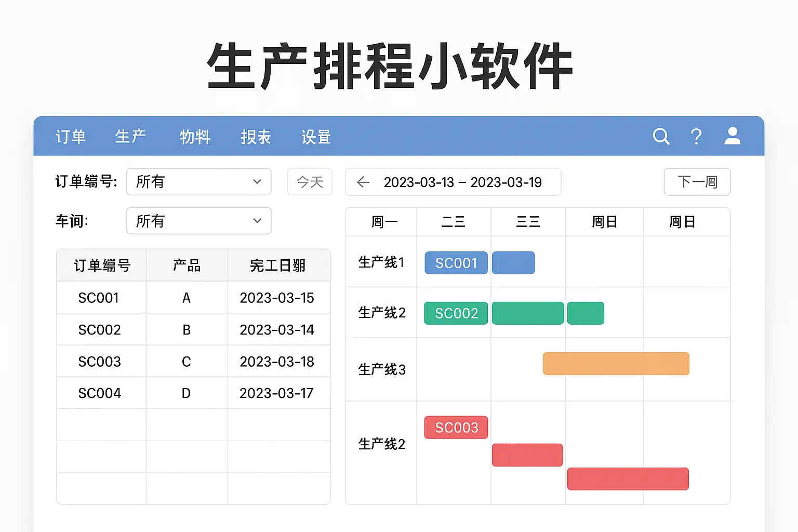798x532 pixels.
Task: Select the green SC002 schedule bar
Action: click(456, 313)
